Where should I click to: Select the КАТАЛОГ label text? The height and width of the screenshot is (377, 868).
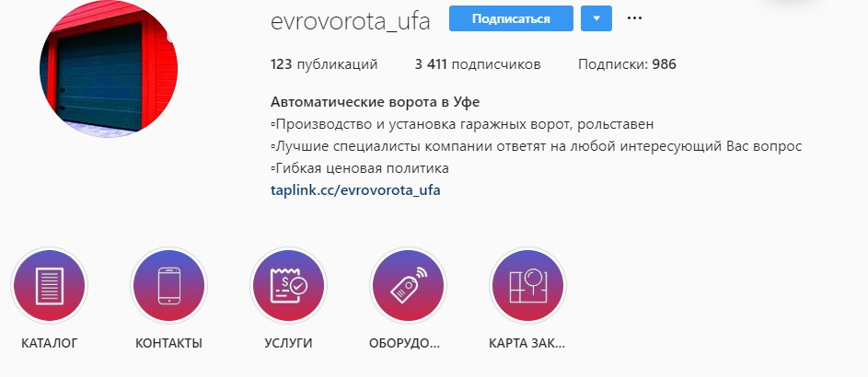click(50, 343)
